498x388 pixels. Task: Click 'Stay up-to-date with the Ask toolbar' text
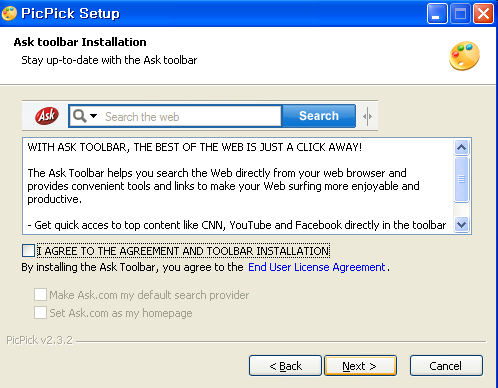pos(109,60)
